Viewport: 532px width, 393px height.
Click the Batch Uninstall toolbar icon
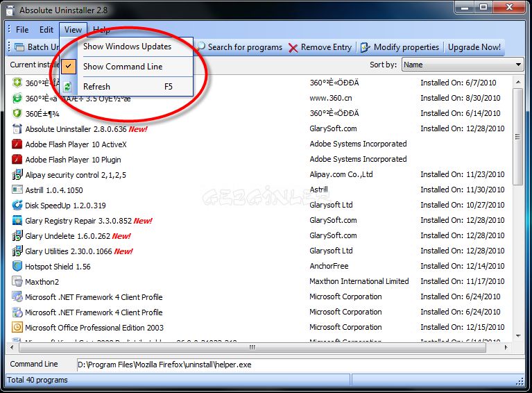point(19,47)
